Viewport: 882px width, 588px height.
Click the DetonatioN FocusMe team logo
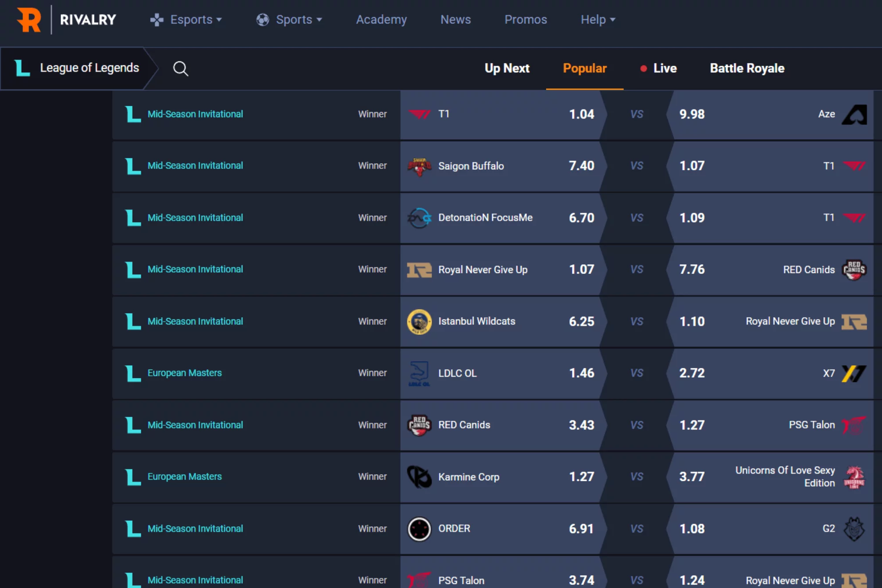pos(419,218)
